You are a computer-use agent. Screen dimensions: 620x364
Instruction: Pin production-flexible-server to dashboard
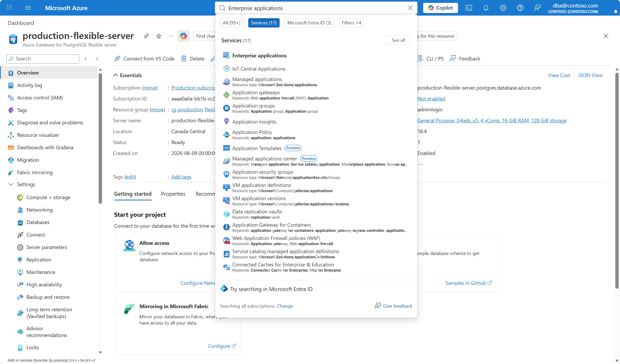click(146, 36)
